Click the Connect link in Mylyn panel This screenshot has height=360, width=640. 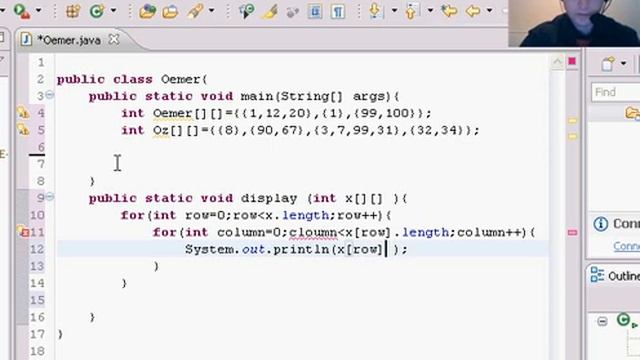627,246
